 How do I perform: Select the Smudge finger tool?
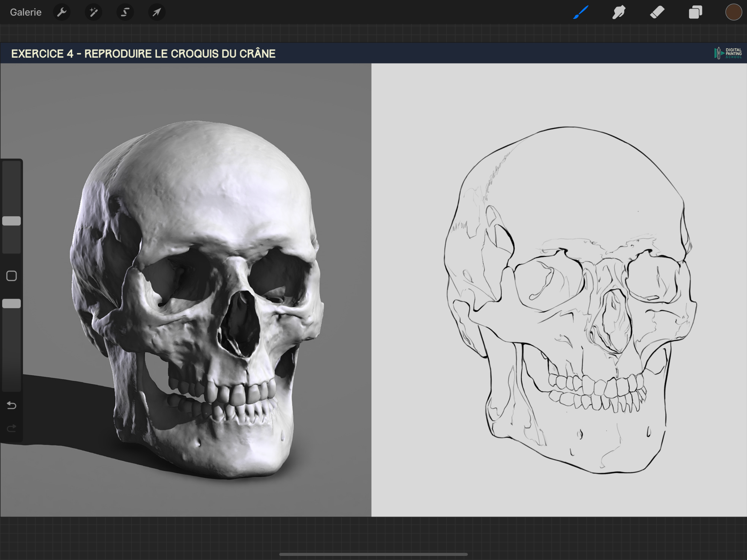click(x=619, y=12)
